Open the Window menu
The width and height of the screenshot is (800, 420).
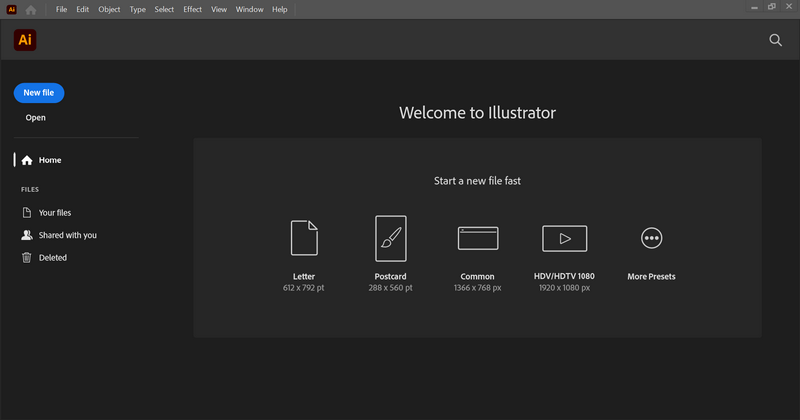pyautogui.click(x=249, y=9)
